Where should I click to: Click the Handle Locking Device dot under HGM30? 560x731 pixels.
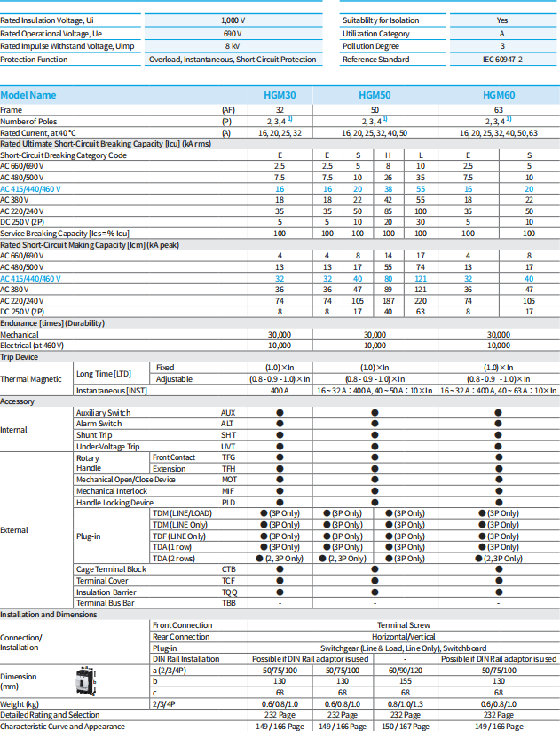(x=280, y=503)
